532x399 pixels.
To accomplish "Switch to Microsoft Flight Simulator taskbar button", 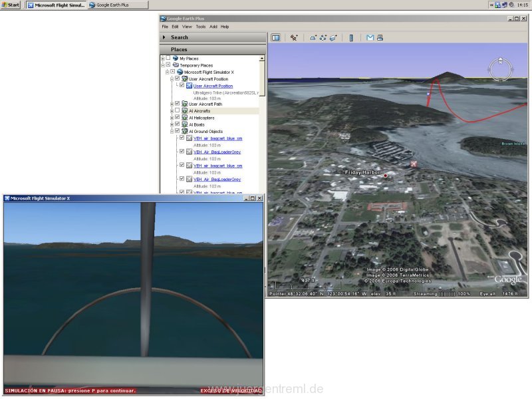I will pos(57,5).
